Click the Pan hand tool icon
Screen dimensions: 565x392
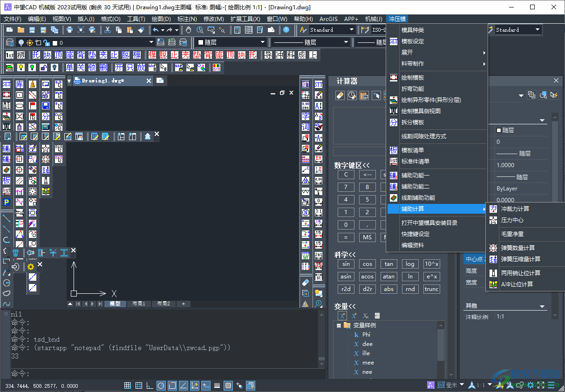pos(189,30)
